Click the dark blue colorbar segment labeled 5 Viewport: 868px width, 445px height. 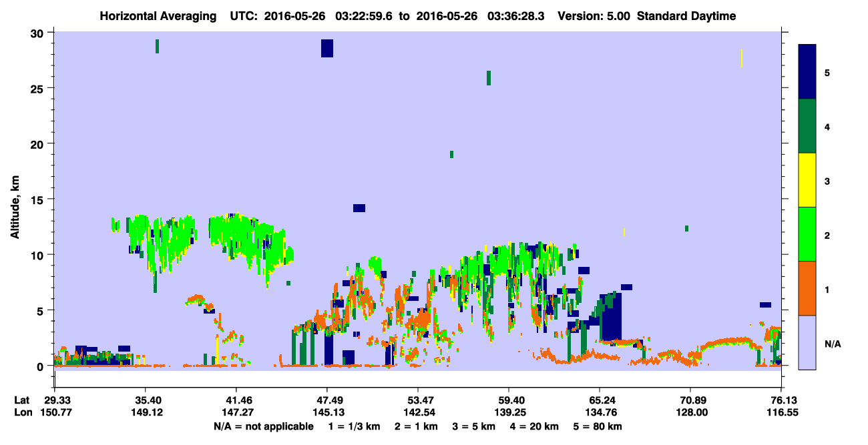(807, 72)
